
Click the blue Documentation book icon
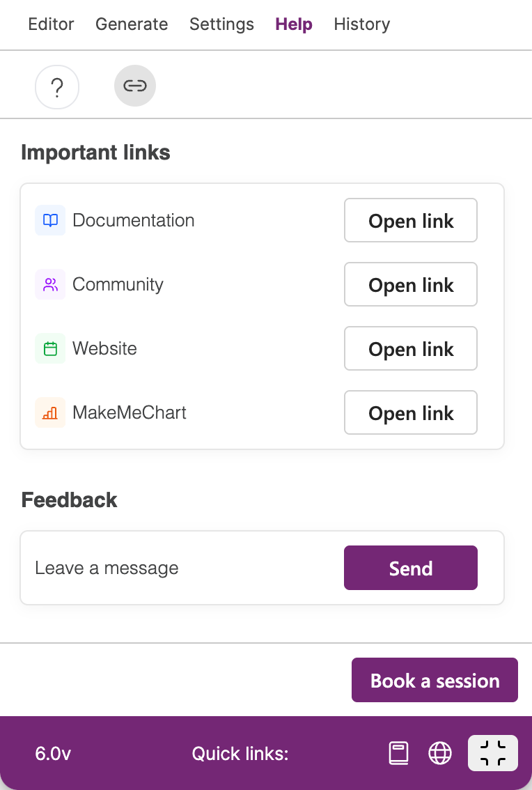click(50, 220)
